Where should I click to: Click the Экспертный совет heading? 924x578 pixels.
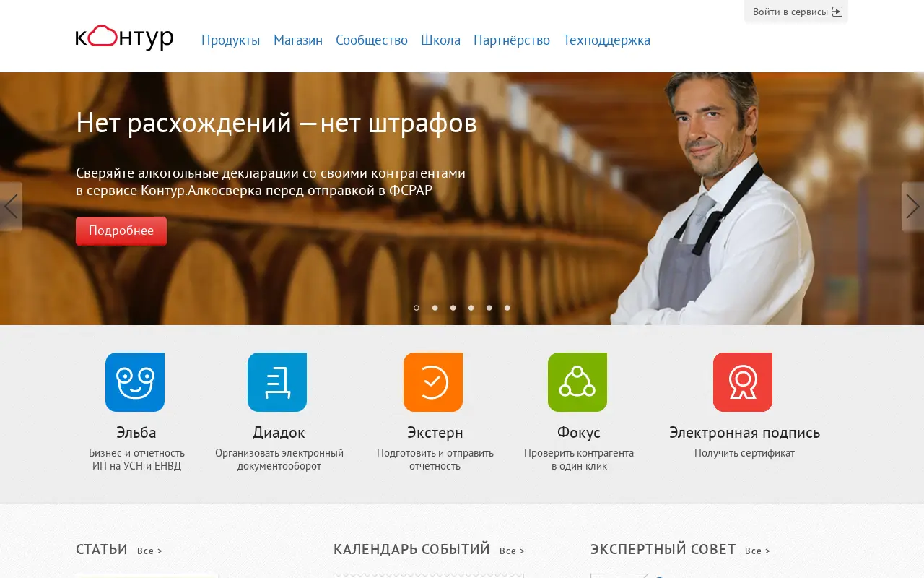coord(663,550)
